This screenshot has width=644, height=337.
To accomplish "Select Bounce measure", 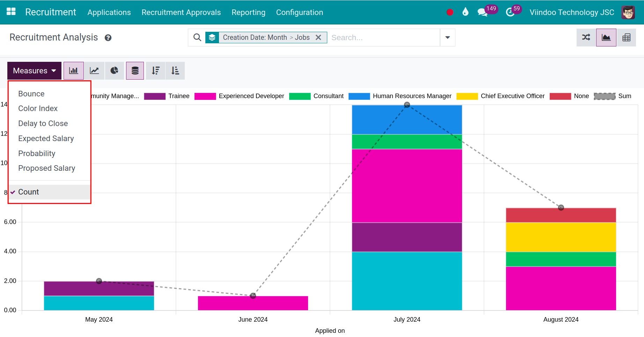I will click(49, 94).
